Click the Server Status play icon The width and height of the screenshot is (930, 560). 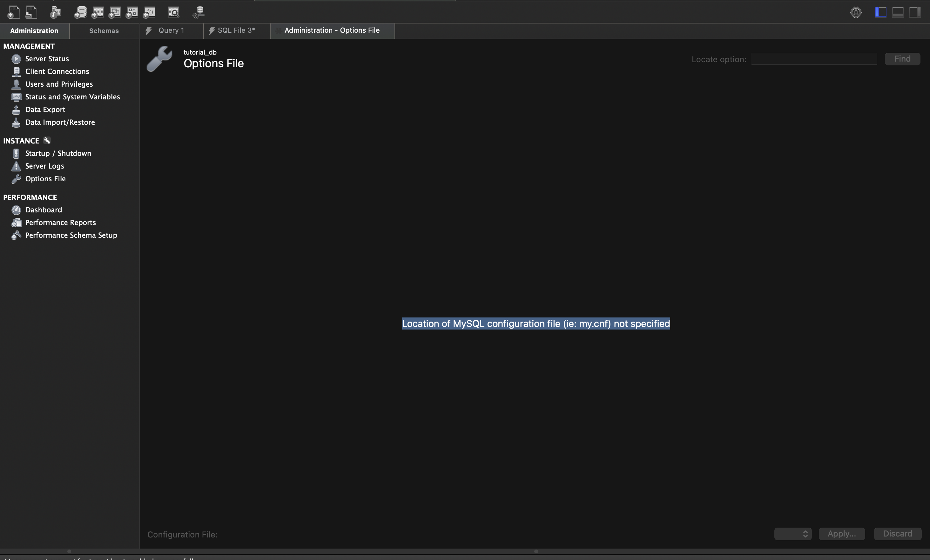(16, 59)
